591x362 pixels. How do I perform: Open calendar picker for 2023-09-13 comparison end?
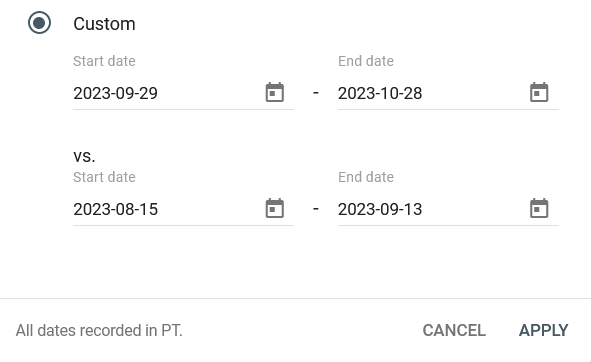tap(539, 209)
